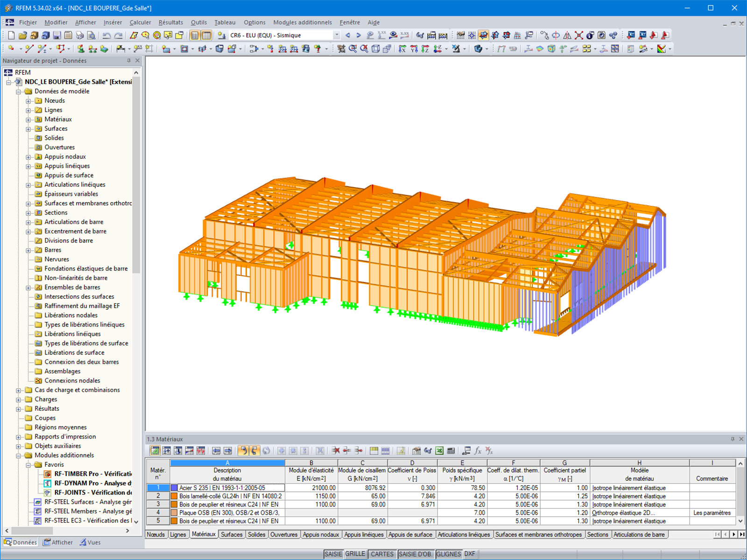Expand the Nœuds tree item
The image size is (747, 560).
pos(28,100)
